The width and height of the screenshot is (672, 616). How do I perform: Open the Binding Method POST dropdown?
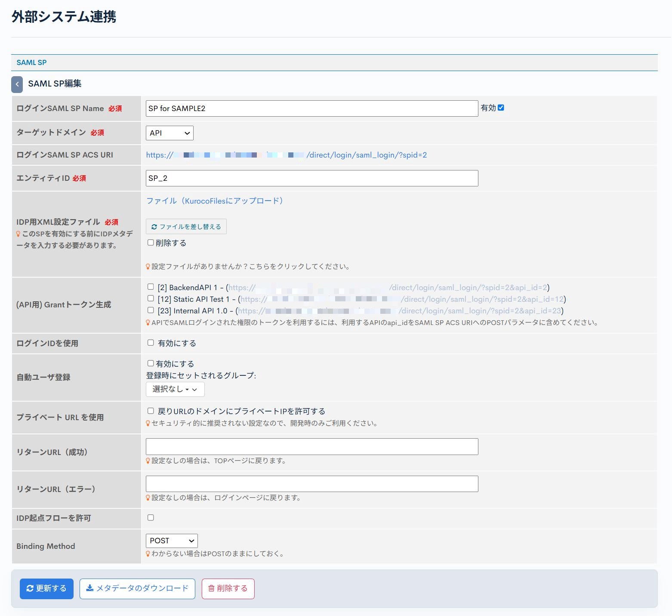[171, 540]
